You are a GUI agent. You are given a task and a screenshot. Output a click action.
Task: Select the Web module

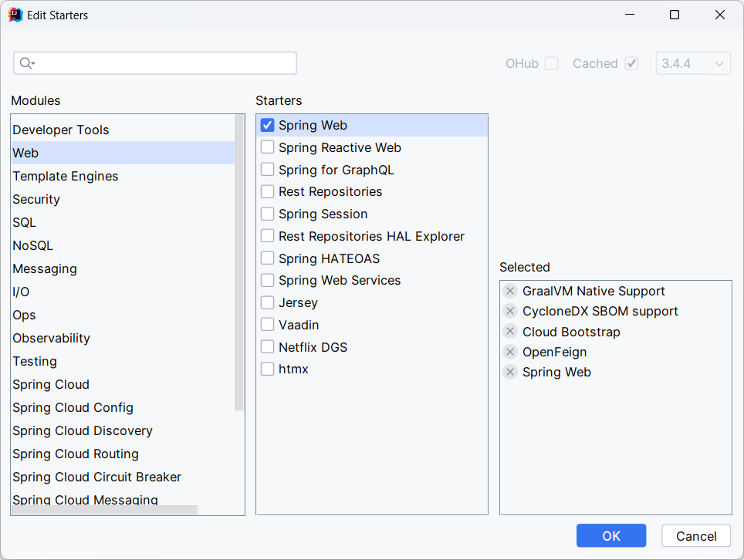(x=123, y=153)
